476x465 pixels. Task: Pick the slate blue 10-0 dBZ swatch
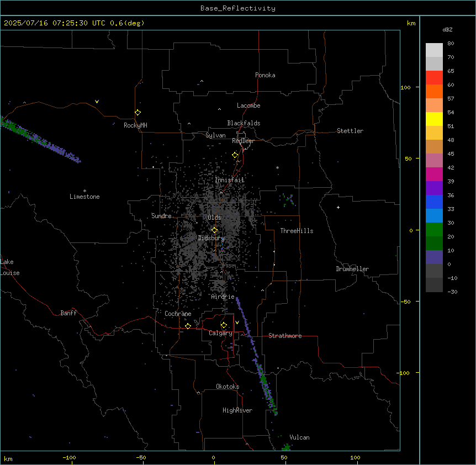point(434,257)
